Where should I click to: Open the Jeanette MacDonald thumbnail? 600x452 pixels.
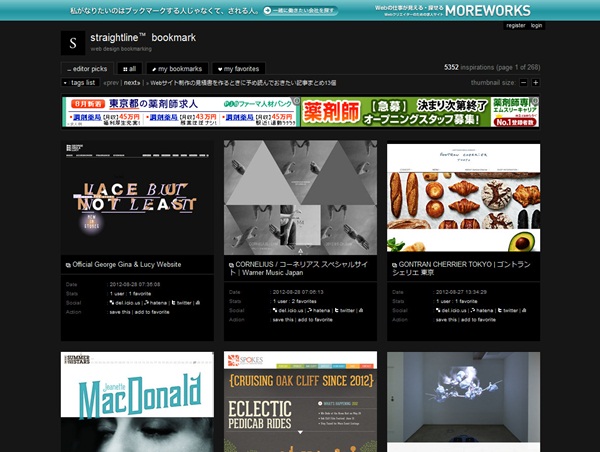(x=137, y=402)
